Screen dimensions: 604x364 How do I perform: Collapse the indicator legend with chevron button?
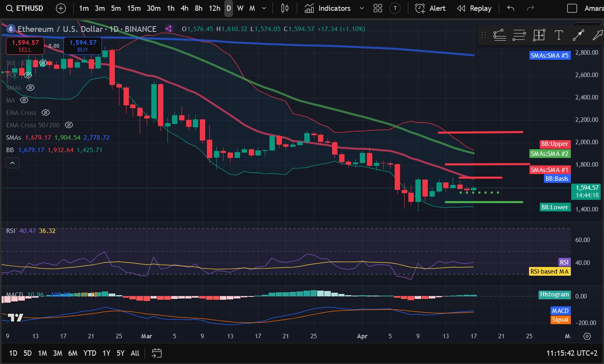click(12, 163)
